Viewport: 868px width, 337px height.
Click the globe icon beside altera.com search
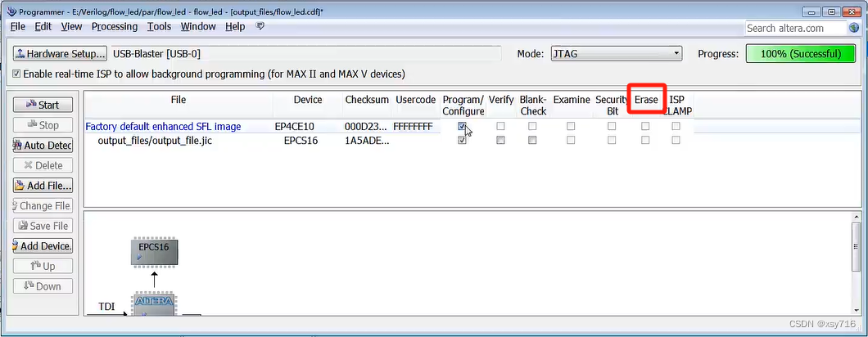click(854, 28)
